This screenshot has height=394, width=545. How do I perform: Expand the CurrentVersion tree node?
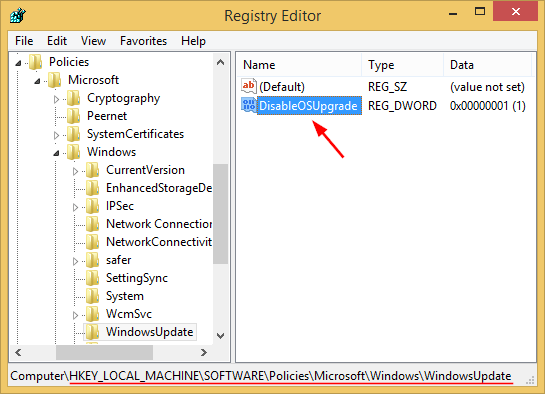pyautogui.click(x=75, y=171)
